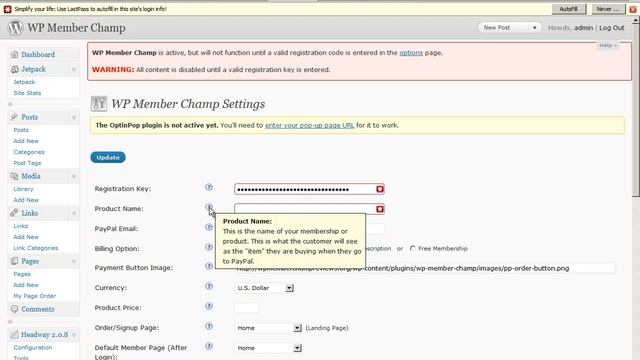
Task: Open the Dashboard menu item
Action: [x=38, y=54]
